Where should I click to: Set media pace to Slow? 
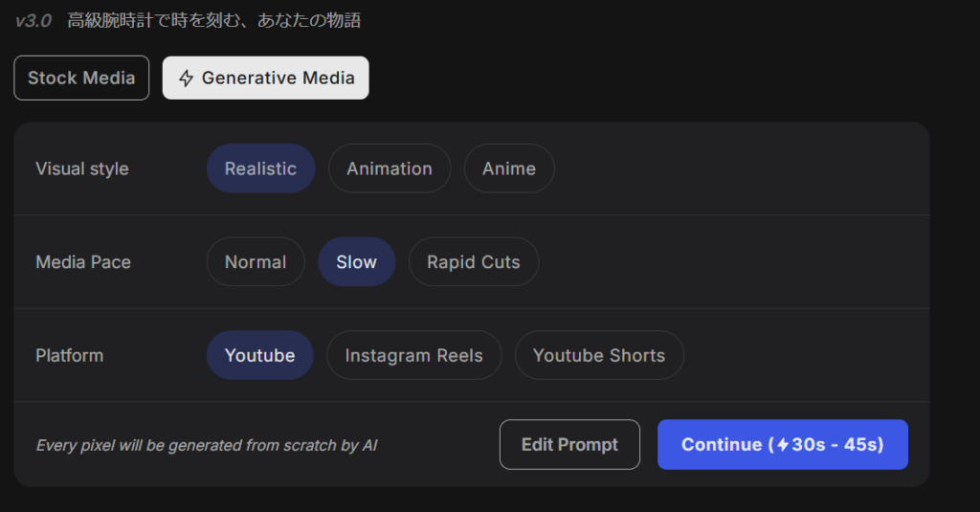click(x=356, y=261)
